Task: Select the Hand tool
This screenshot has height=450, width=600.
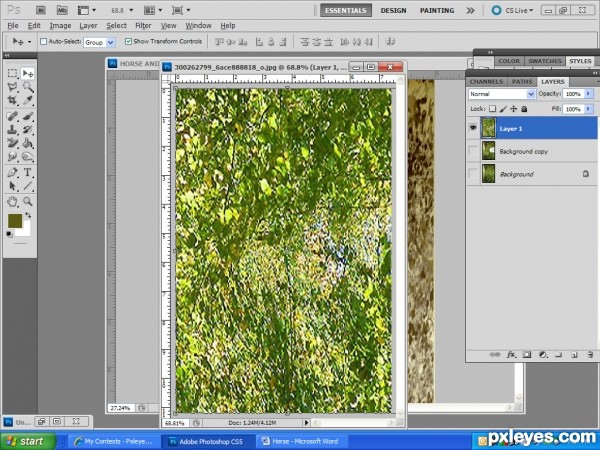Action: click(12, 201)
